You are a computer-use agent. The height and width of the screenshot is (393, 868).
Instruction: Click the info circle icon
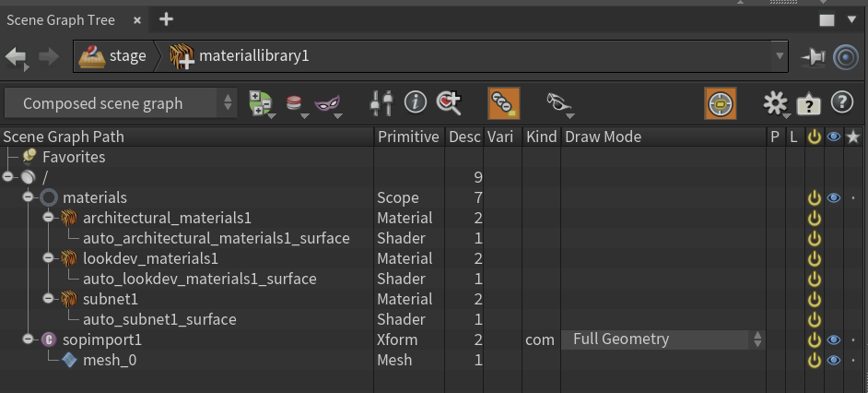pyautogui.click(x=416, y=102)
